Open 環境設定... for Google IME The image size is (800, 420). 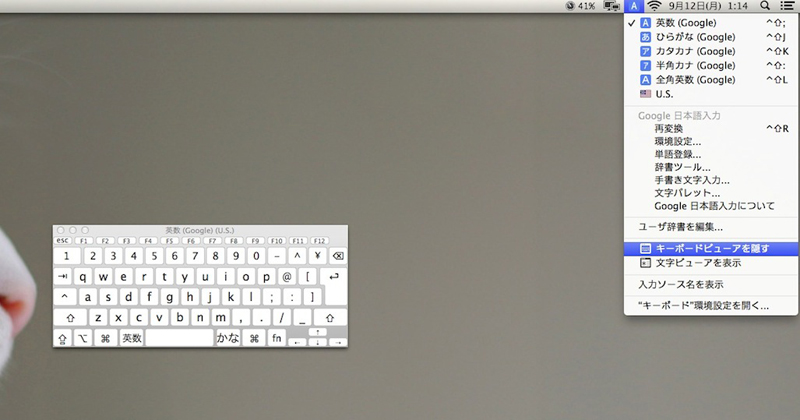click(x=711, y=141)
